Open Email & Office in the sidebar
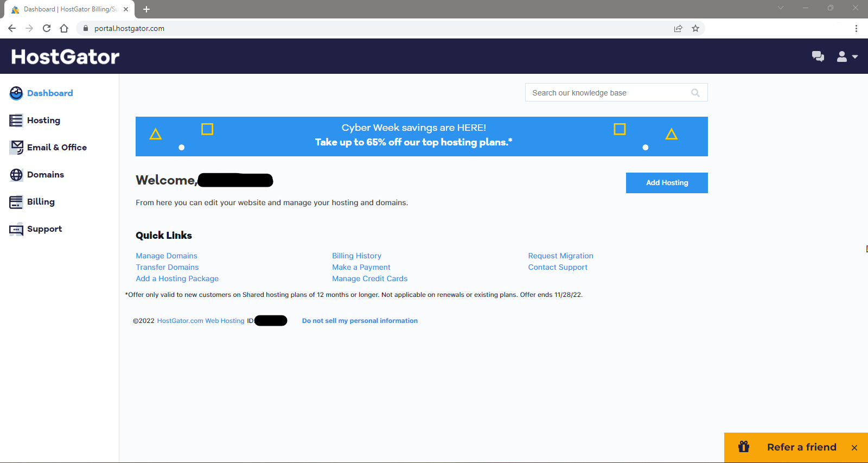Image resolution: width=868 pixels, height=463 pixels. click(57, 148)
